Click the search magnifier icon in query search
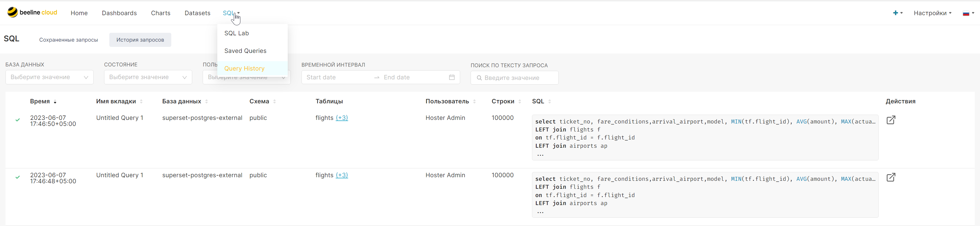Screen dimensions: 980x226 [479, 78]
